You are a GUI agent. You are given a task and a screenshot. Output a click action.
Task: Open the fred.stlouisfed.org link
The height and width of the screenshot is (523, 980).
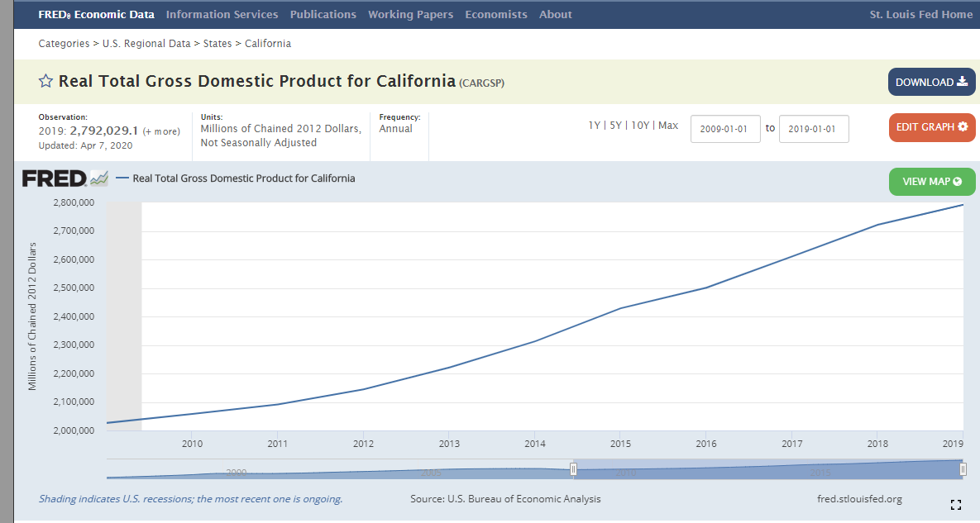(859, 499)
